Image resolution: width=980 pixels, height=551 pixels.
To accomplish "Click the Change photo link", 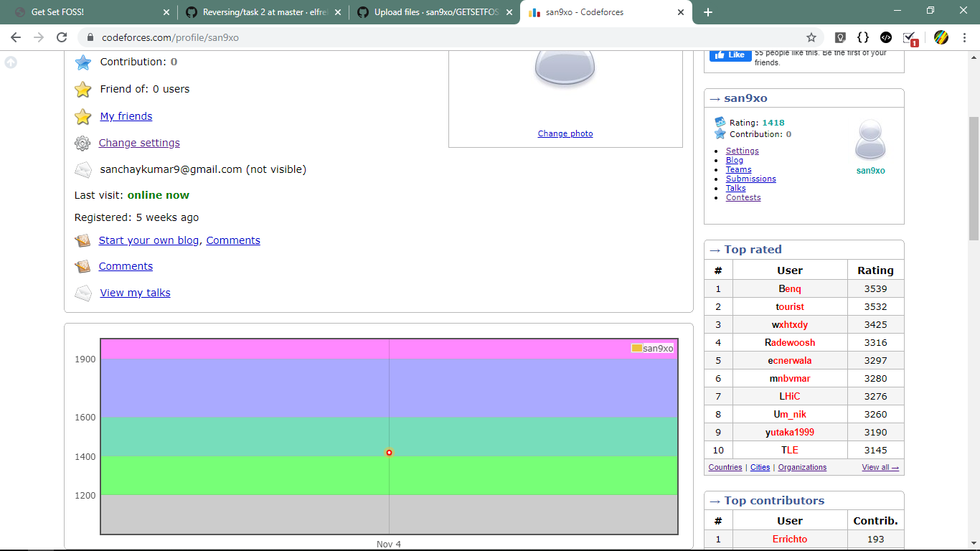I will click(565, 133).
